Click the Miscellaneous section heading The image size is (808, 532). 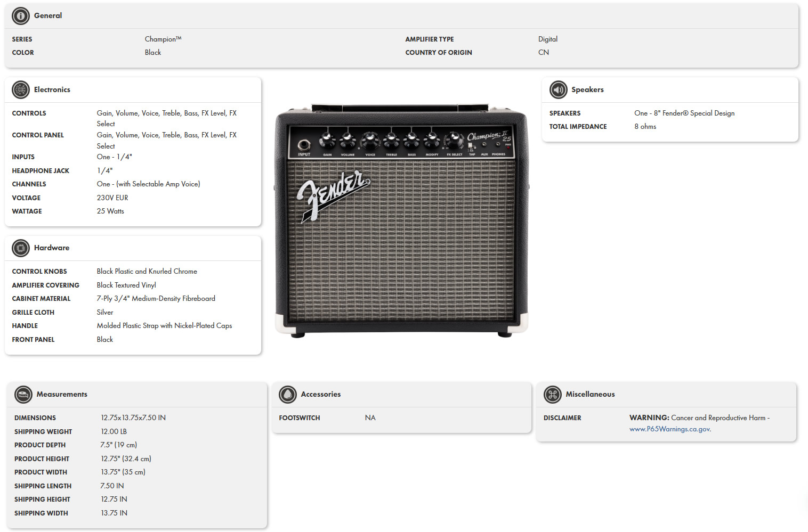[590, 395]
